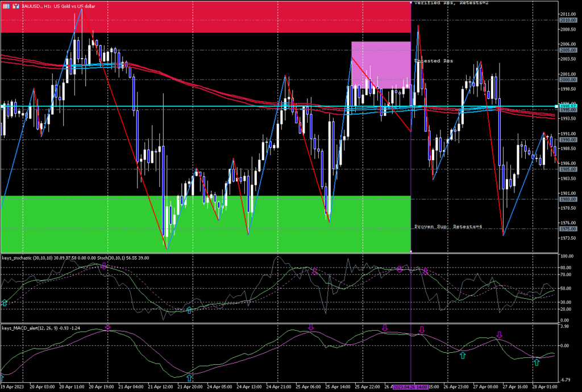
Task: Select the pink untested resistance zone rectangle
Action: point(381,65)
